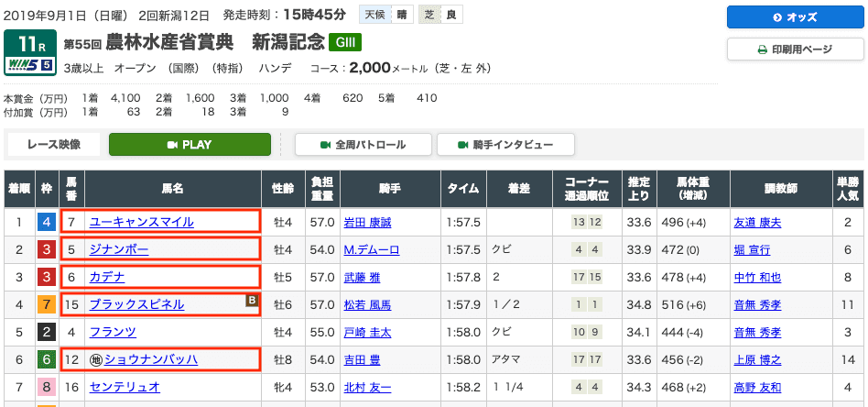
Task: Click the レース映像 label
Action: click(54, 145)
